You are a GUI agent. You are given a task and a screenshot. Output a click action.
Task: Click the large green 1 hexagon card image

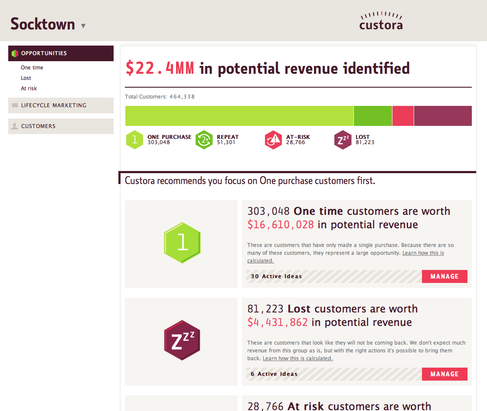(182, 243)
